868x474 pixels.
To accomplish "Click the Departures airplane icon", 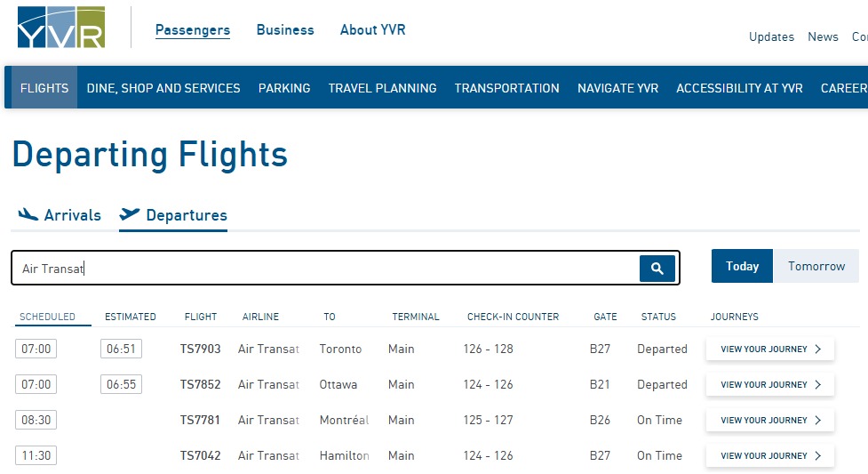I will 130,214.
